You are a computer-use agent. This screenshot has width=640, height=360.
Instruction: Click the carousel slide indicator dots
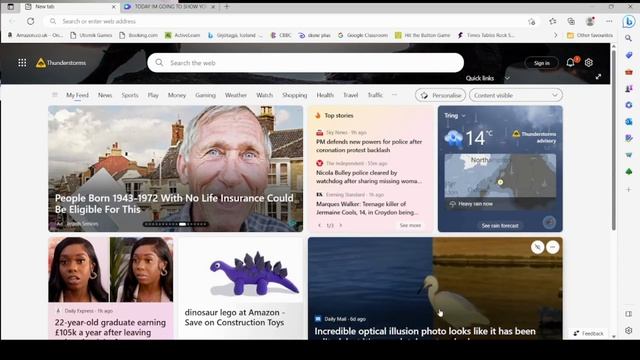(176, 224)
